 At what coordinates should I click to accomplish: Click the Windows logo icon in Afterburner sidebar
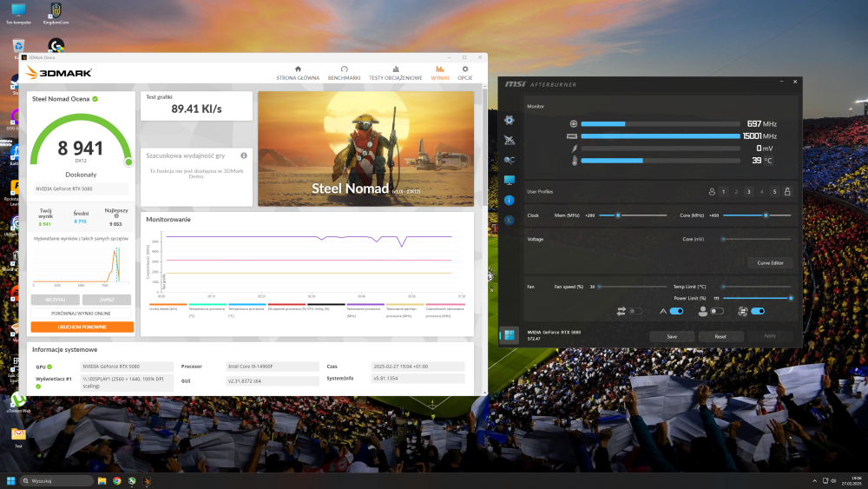[x=510, y=335]
